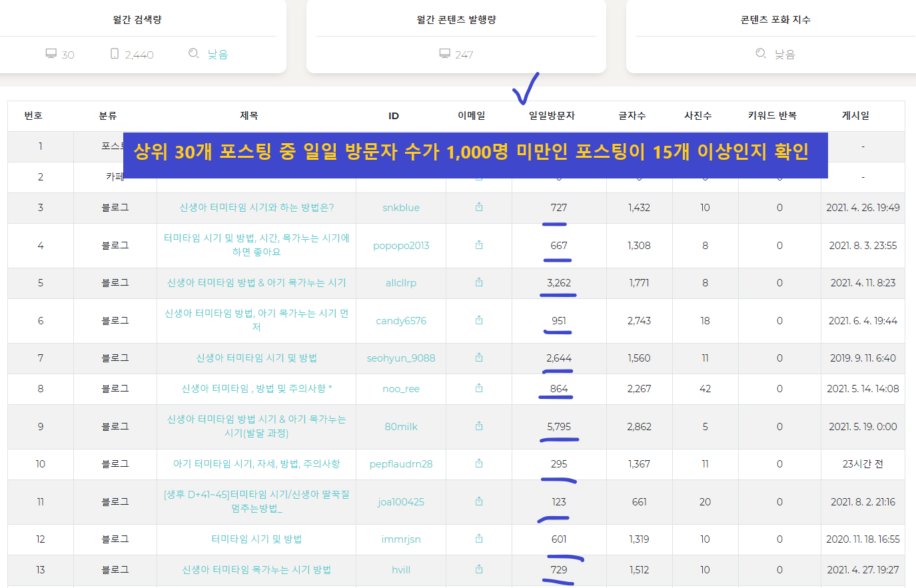Click the 사진수 column header
This screenshot has width=916, height=588.
tap(698, 116)
